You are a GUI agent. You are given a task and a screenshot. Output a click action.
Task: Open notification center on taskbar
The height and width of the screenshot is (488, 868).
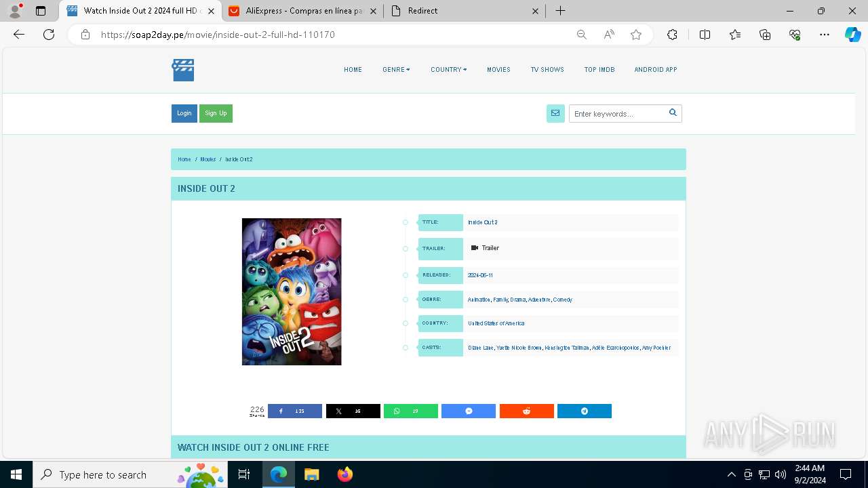coord(846,474)
